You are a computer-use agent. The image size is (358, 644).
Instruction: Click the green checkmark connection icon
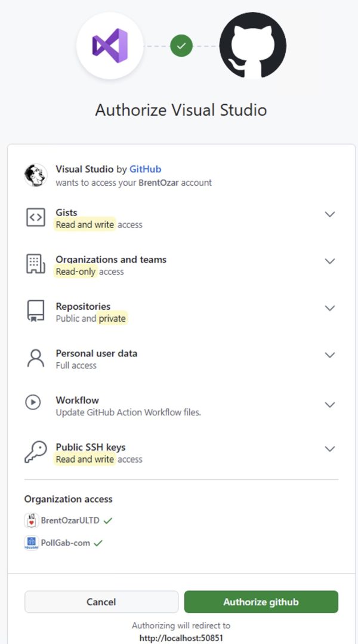(x=181, y=45)
